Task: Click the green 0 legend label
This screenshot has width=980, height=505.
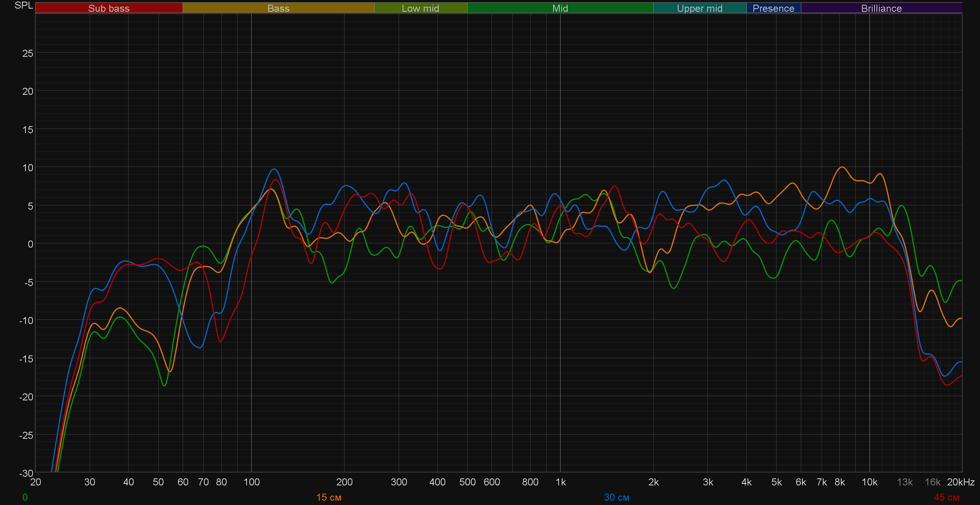Action: (x=25, y=497)
